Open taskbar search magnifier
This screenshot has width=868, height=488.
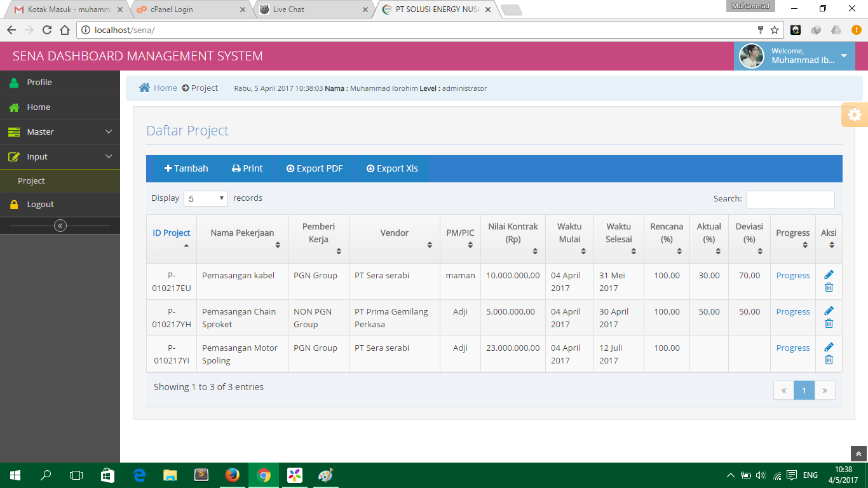tap(46, 475)
